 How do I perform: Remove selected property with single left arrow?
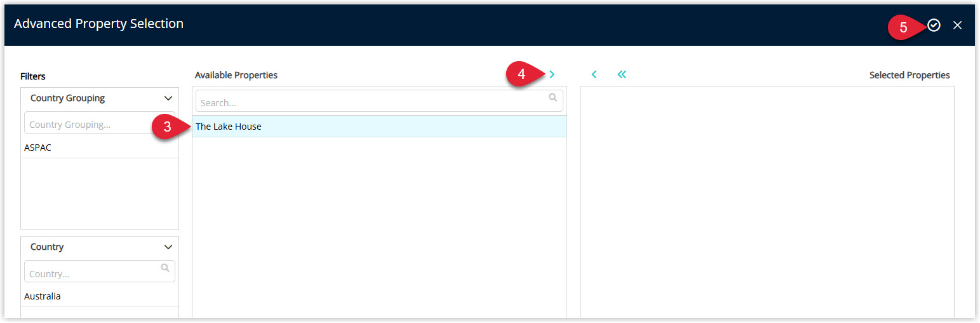point(594,74)
